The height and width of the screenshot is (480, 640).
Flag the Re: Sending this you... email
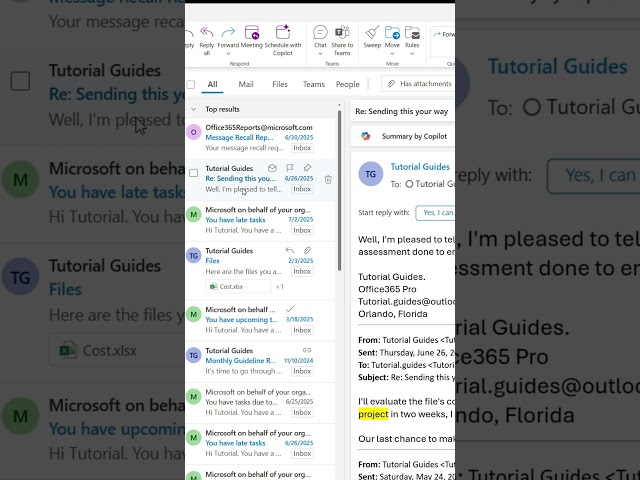coord(290,168)
